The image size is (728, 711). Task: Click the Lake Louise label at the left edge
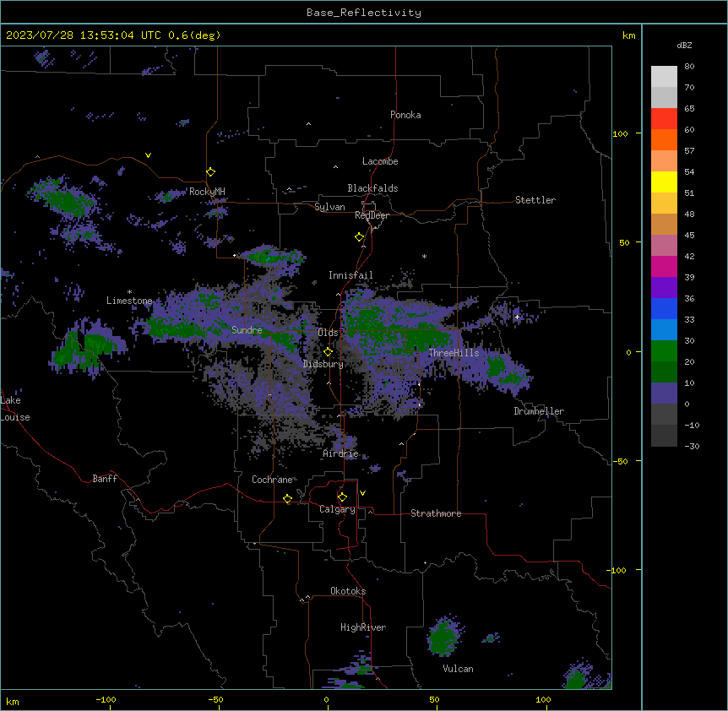tap(15, 409)
